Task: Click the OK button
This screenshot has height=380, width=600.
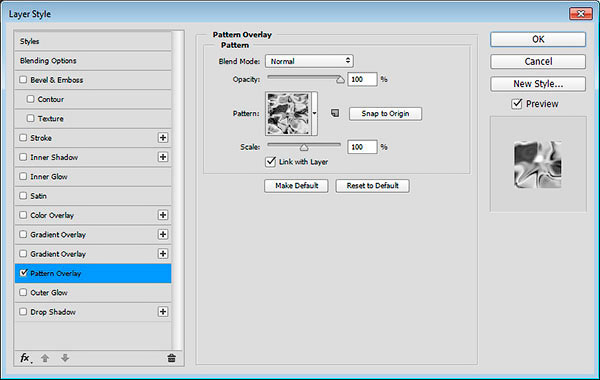Action: [x=538, y=39]
